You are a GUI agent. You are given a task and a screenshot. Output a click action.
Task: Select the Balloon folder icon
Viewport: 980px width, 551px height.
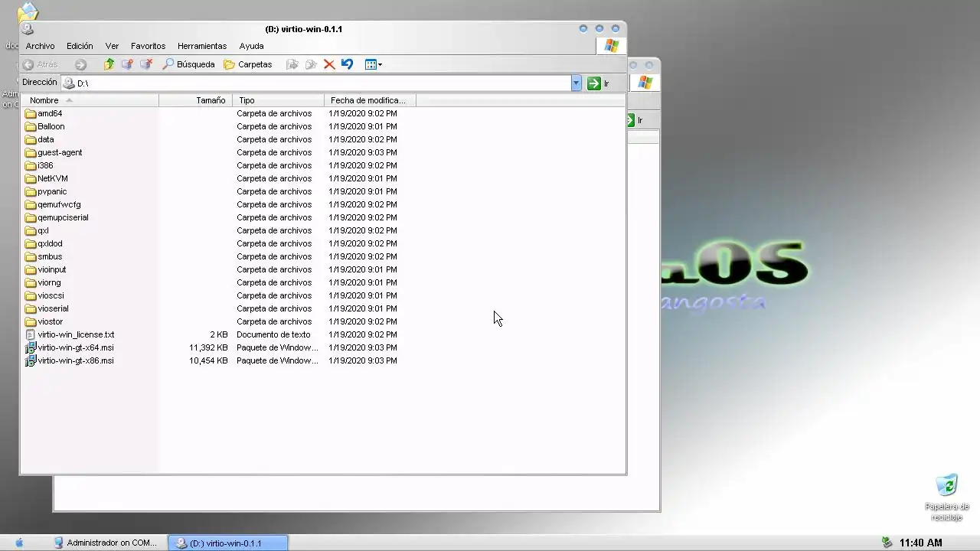pos(31,126)
